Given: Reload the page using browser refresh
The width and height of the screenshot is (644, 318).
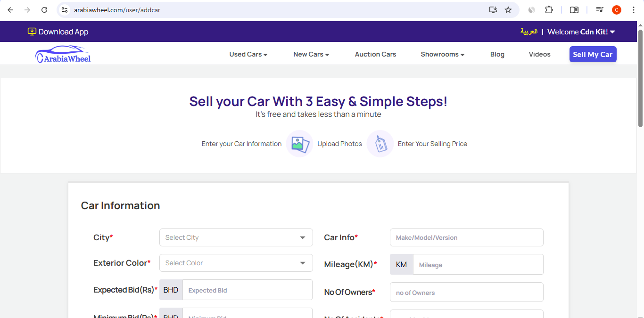Looking at the screenshot, I should pyautogui.click(x=44, y=10).
